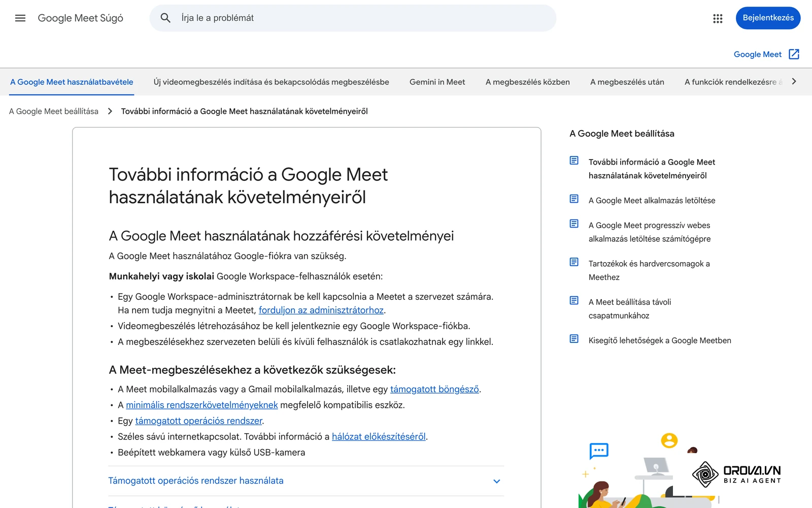Focus the Írja le a problémát search field
The height and width of the screenshot is (508, 812).
click(353, 18)
